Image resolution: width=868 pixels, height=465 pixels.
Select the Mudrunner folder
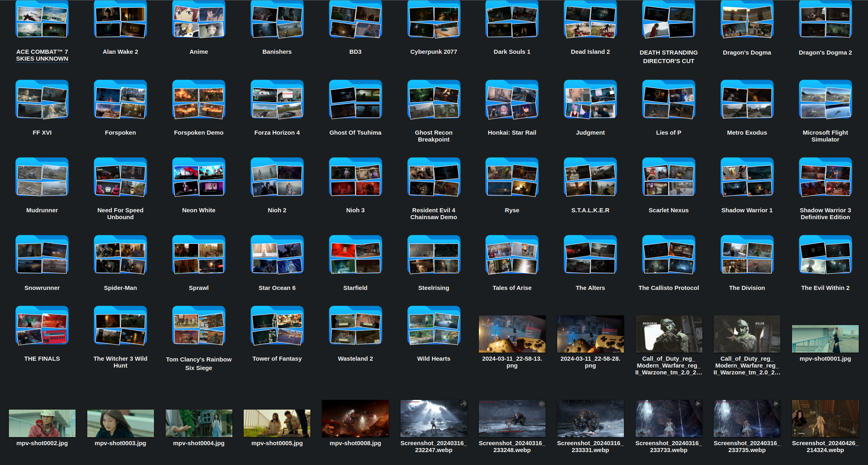coord(42,177)
